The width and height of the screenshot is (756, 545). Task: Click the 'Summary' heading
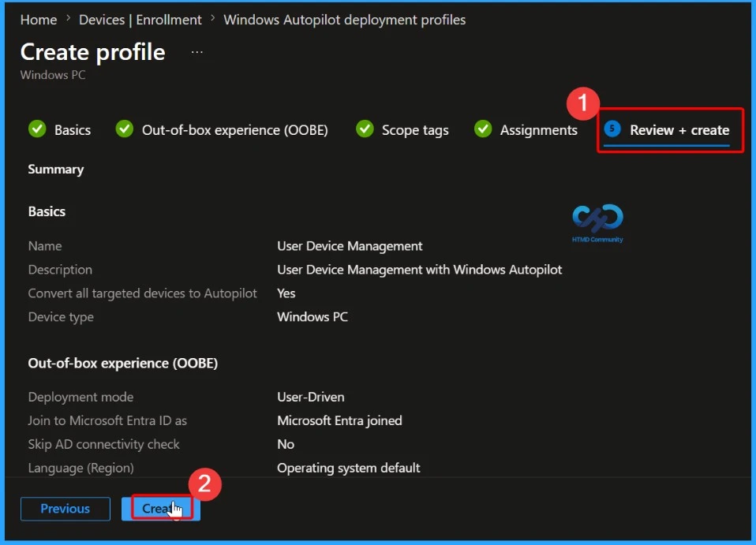[x=55, y=170]
